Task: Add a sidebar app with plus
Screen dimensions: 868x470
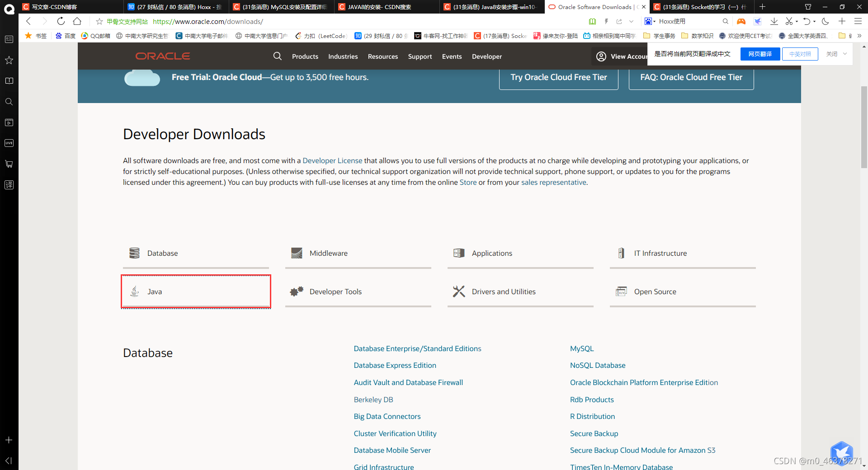Action: click(x=9, y=440)
